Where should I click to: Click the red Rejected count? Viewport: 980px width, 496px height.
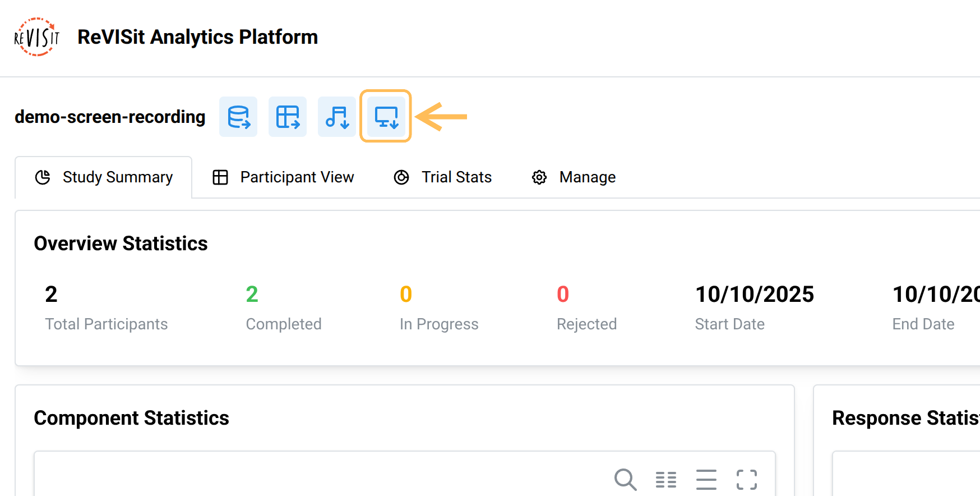pyautogui.click(x=563, y=294)
